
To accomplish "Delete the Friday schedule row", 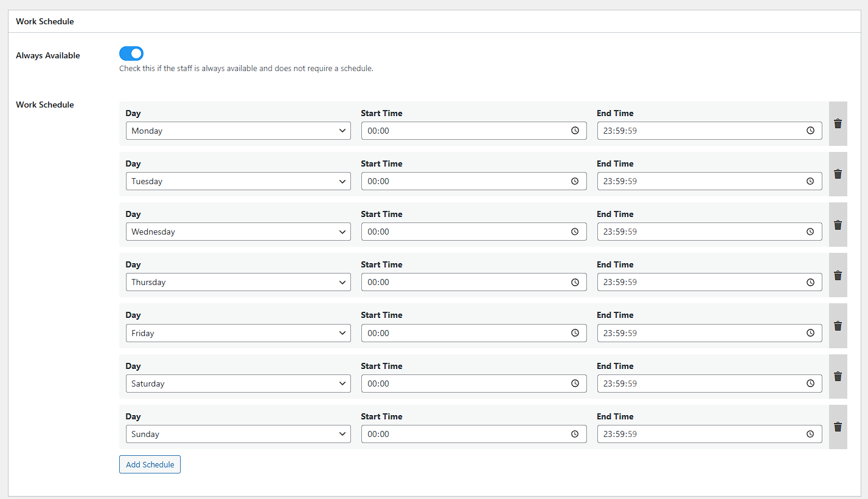I will (838, 326).
